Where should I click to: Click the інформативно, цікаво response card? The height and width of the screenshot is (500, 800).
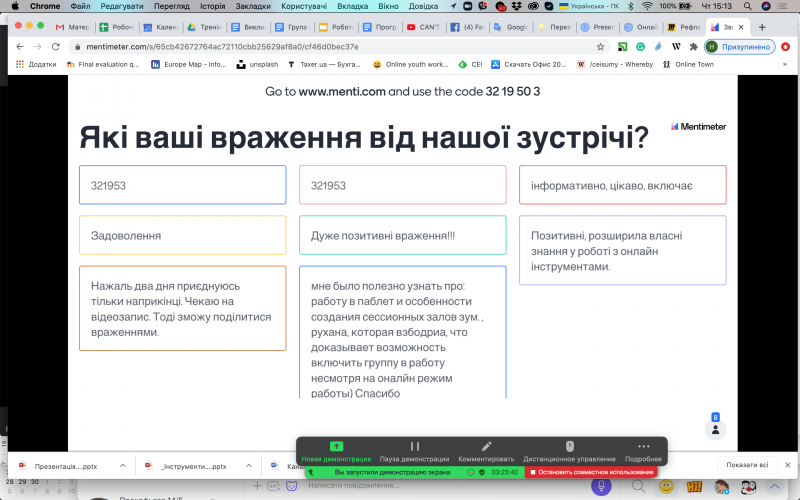622,185
